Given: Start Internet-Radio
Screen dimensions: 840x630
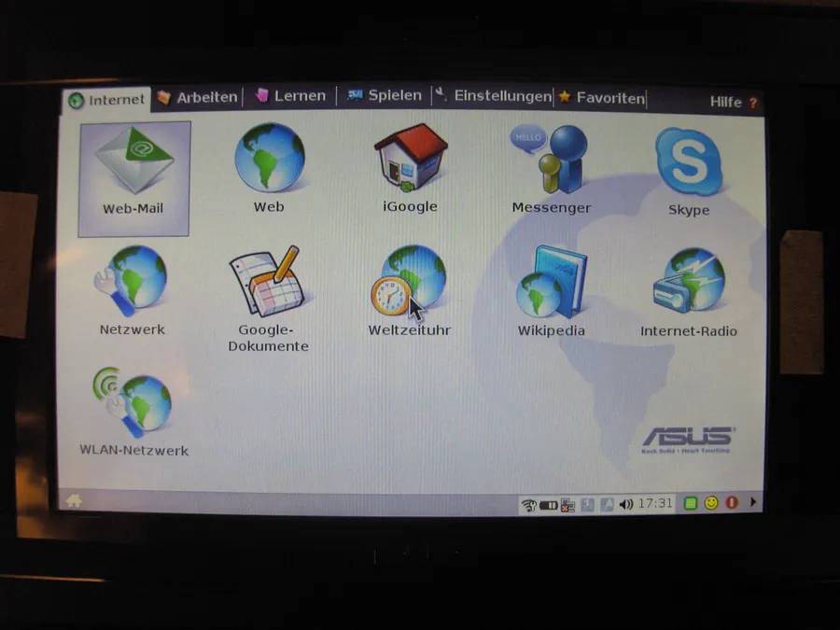Looking at the screenshot, I should pos(689,281).
